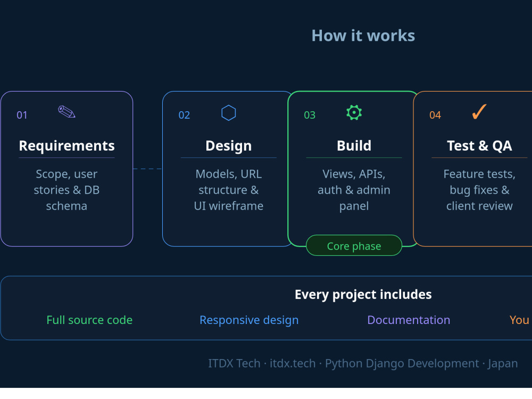The width and height of the screenshot is (532, 399).
Task: Click the Design card title
Action: click(229, 146)
